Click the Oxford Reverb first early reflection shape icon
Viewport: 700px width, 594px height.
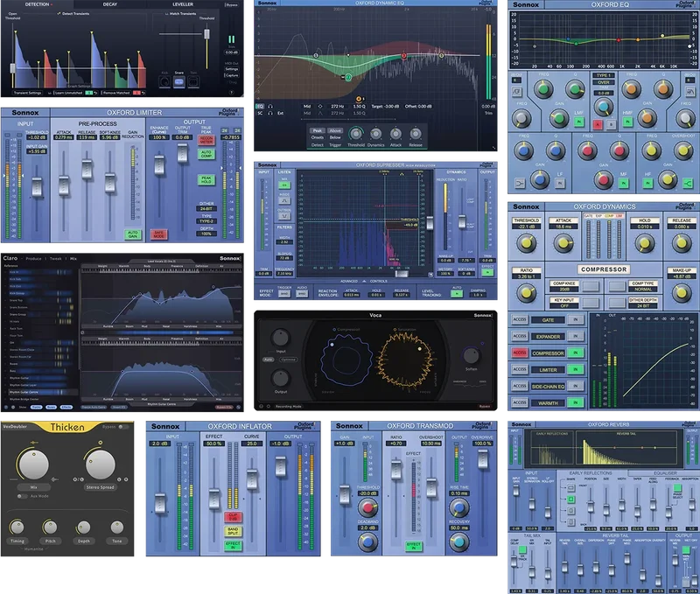pos(571,488)
